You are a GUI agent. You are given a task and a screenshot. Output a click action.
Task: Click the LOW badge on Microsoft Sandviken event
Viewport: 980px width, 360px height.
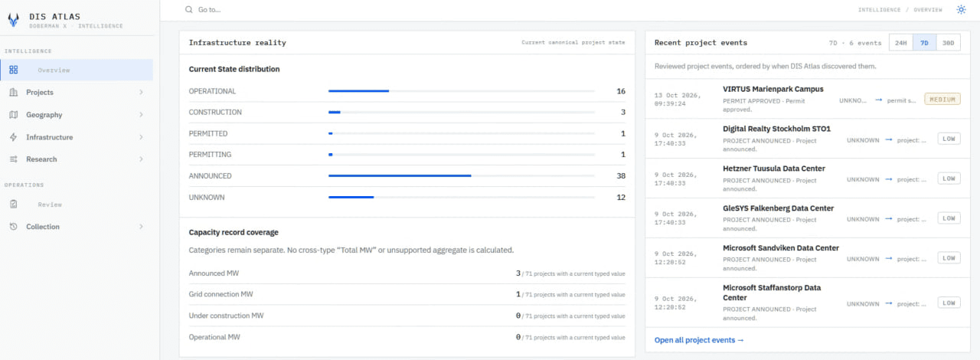click(949, 258)
